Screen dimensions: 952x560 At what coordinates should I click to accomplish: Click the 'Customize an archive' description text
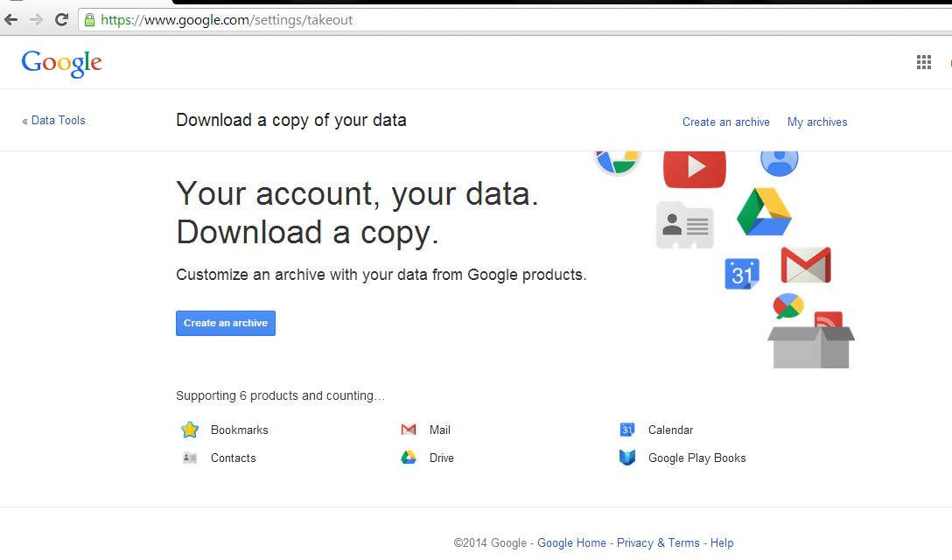pos(381,275)
